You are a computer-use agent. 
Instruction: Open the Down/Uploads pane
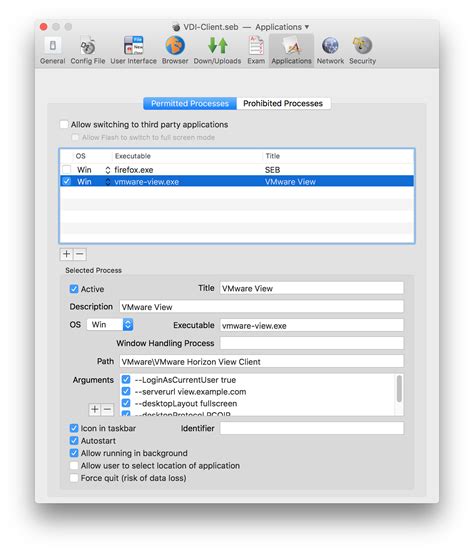point(217,50)
